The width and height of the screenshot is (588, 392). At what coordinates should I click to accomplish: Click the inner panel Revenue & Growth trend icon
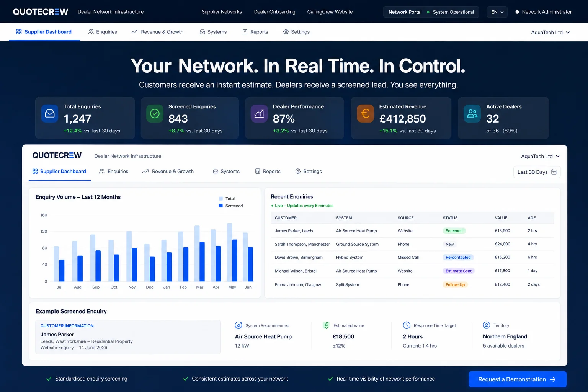(x=145, y=171)
